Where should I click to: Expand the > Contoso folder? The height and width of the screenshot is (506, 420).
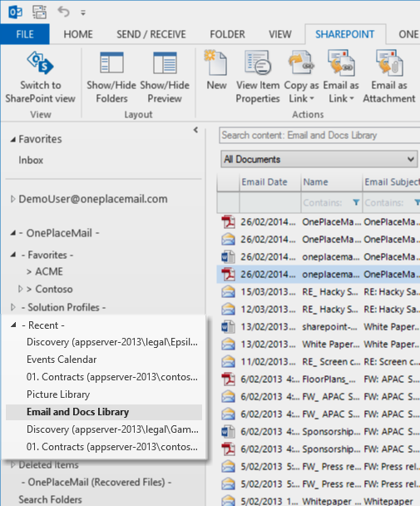[x=20, y=289]
